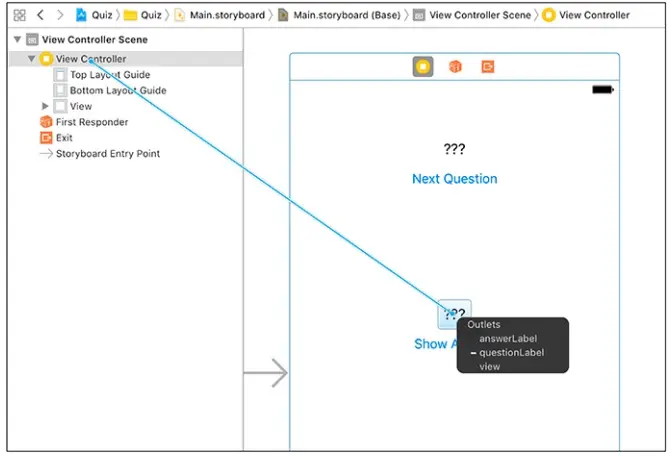Click the Storyboard Entry Point arrow icon

(46, 154)
